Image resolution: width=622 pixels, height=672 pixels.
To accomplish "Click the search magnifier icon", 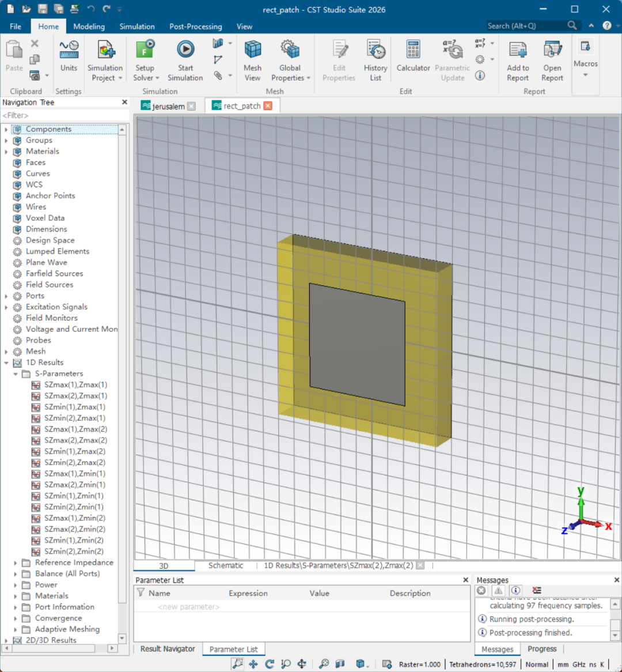I will click(x=572, y=26).
